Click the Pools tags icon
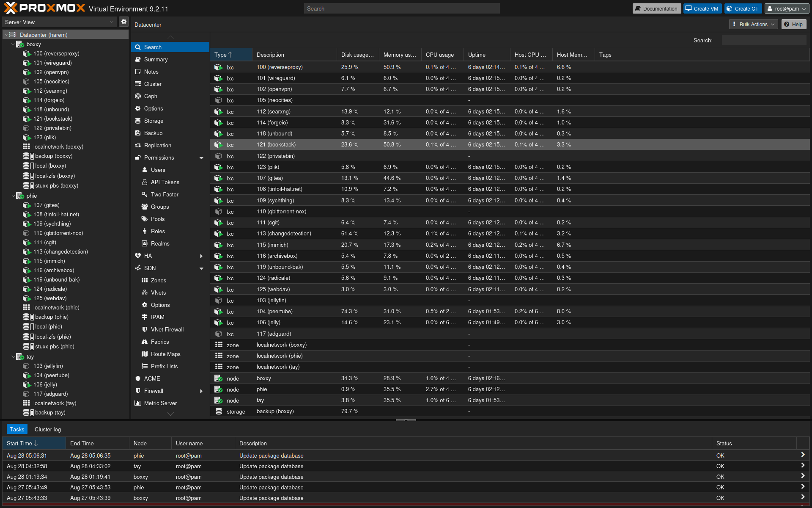Image resolution: width=812 pixels, height=508 pixels. pos(145,219)
